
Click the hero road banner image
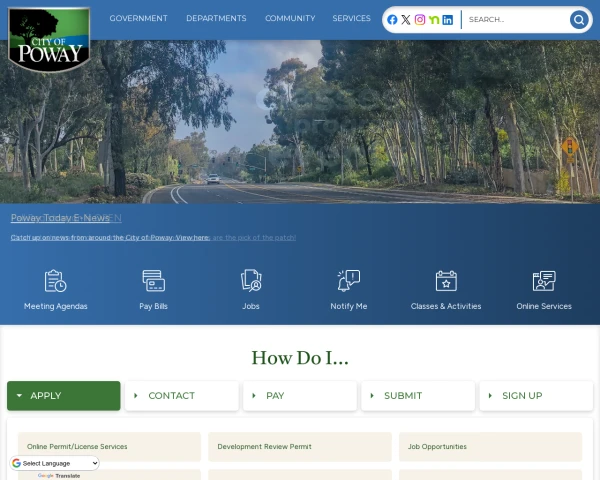coord(300,122)
